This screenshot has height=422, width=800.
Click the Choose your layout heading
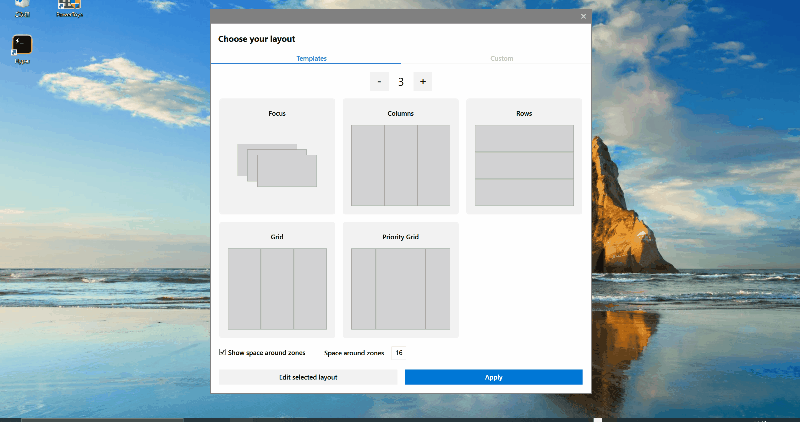pos(257,39)
